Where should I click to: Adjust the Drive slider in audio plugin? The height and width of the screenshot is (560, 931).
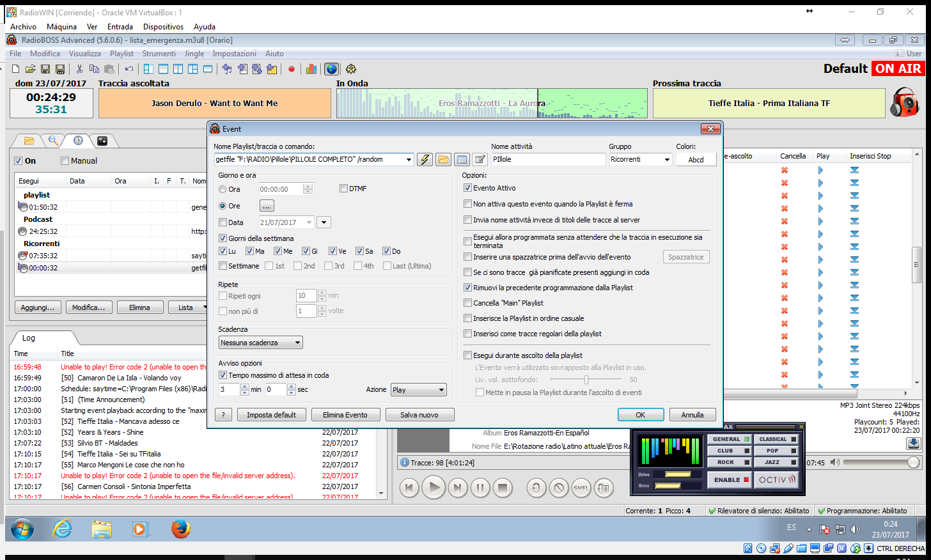[678, 474]
